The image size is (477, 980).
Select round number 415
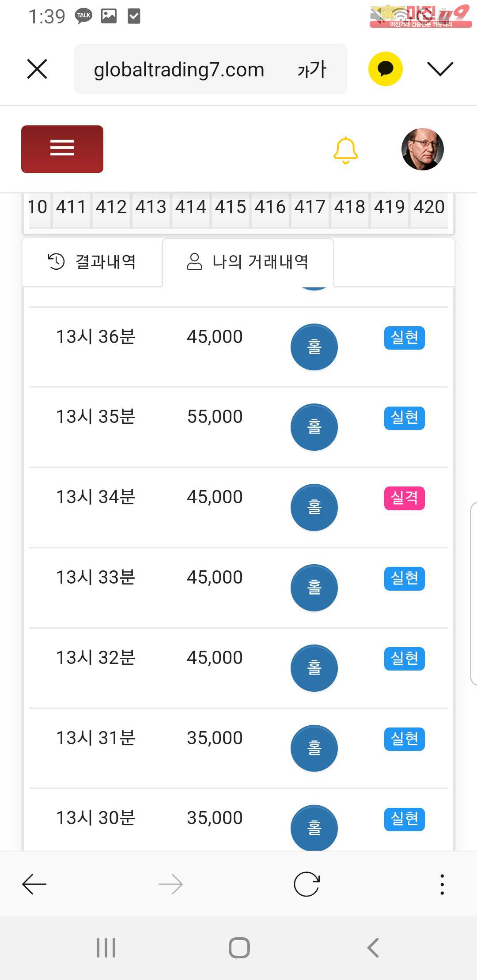tap(230, 207)
